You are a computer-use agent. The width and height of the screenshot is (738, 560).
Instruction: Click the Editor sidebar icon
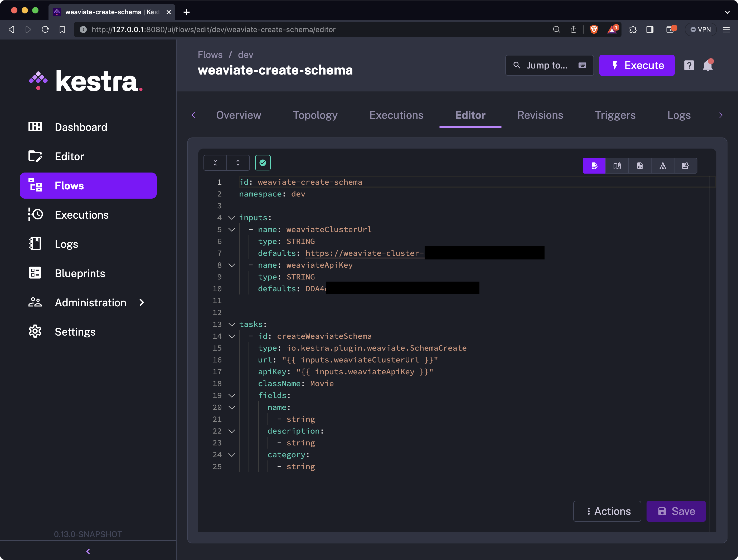[x=35, y=156]
